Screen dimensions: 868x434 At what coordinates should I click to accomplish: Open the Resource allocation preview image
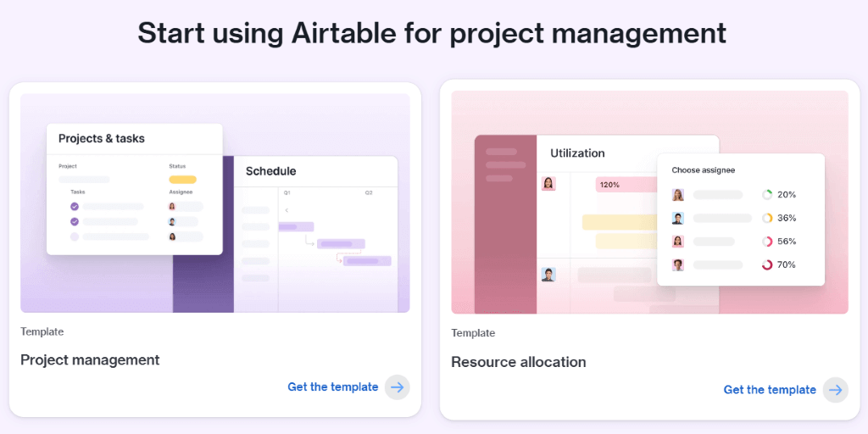[649, 203]
